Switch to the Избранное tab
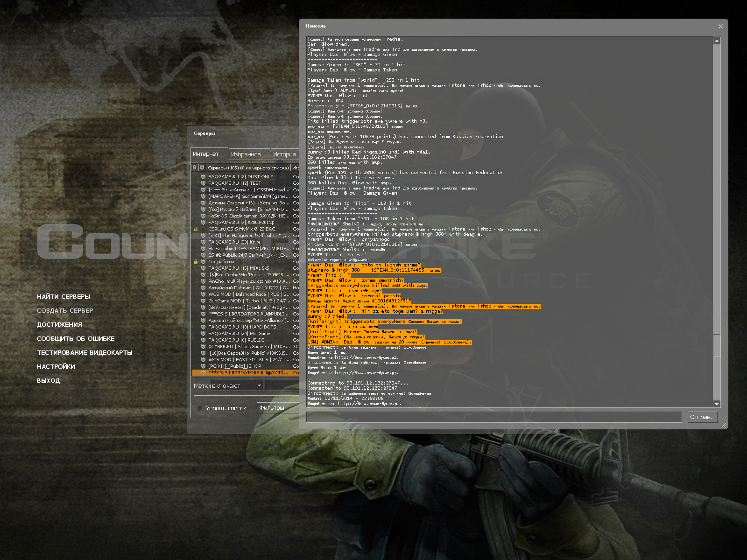Viewport: 747px width, 560px height. point(249,154)
